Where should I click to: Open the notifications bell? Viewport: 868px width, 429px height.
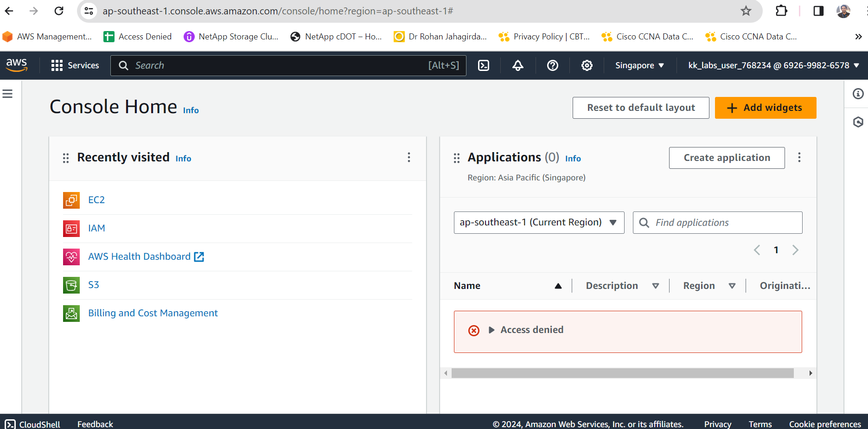tap(518, 65)
